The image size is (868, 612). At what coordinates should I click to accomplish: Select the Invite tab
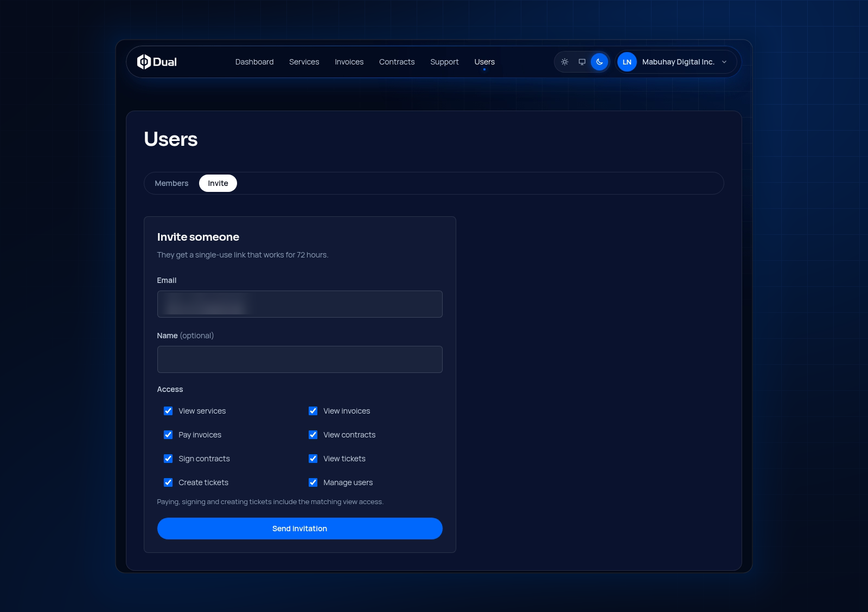218,183
